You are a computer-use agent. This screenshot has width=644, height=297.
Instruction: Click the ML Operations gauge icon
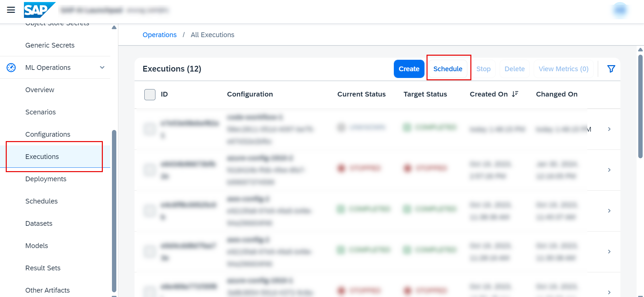(11, 67)
